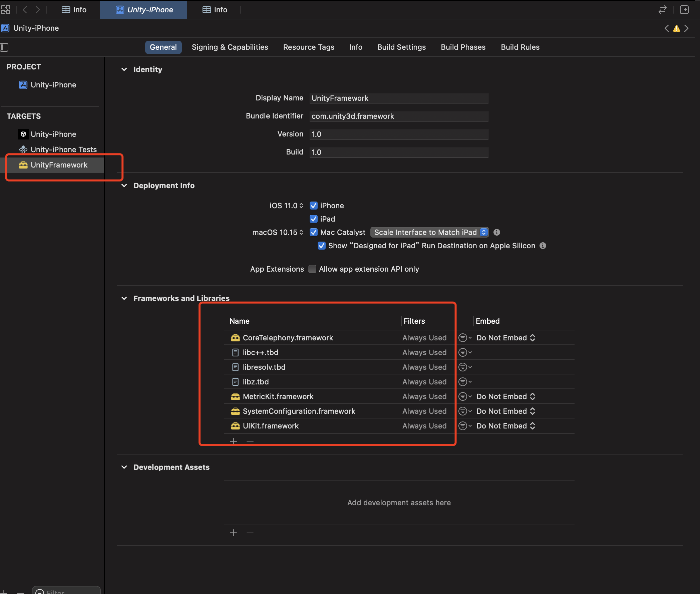The height and width of the screenshot is (594, 700).
Task: Collapse the Deployment Info section
Action: pyautogui.click(x=124, y=186)
